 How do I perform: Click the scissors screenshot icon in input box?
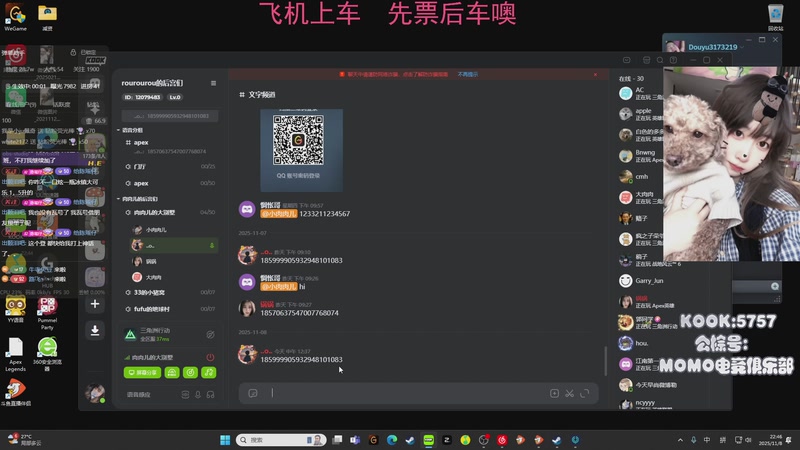point(569,393)
